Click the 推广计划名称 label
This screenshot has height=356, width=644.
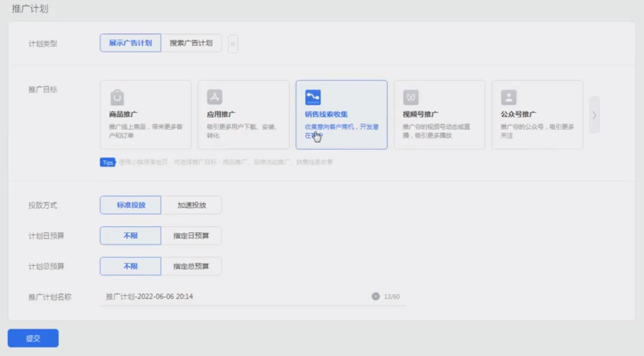point(50,297)
